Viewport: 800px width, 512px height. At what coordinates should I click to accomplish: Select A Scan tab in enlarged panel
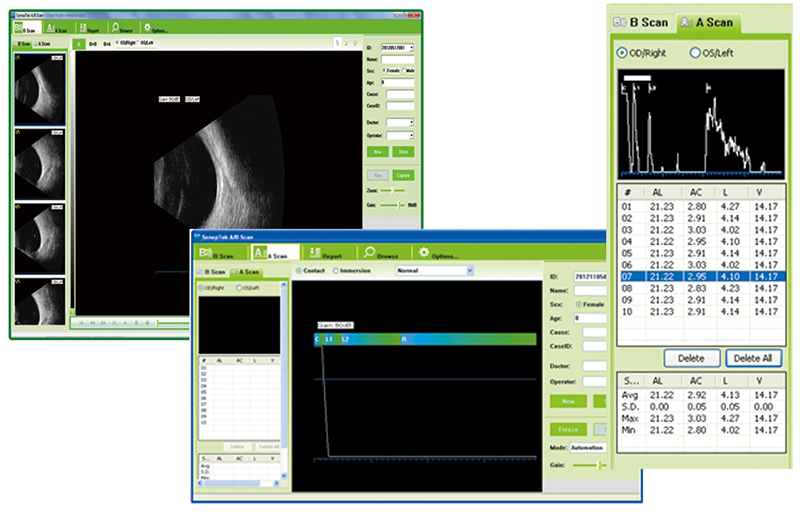click(x=707, y=22)
